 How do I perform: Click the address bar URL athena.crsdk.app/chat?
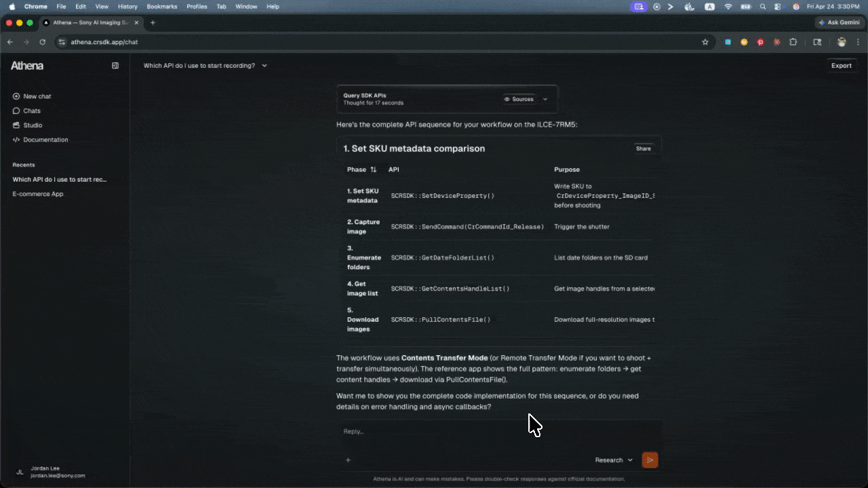[104, 42]
